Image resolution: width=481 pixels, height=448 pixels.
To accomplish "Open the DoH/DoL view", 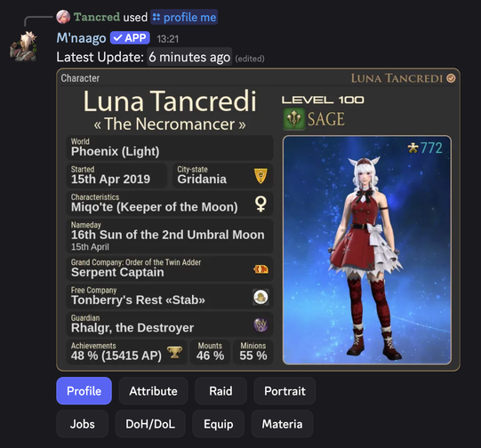I will 150,424.
